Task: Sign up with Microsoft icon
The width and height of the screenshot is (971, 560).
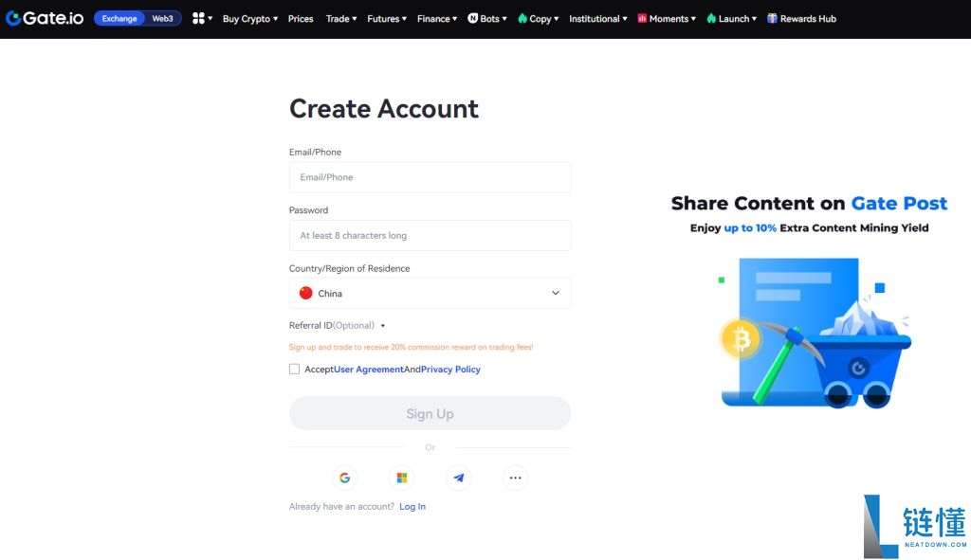Action: pos(402,478)
